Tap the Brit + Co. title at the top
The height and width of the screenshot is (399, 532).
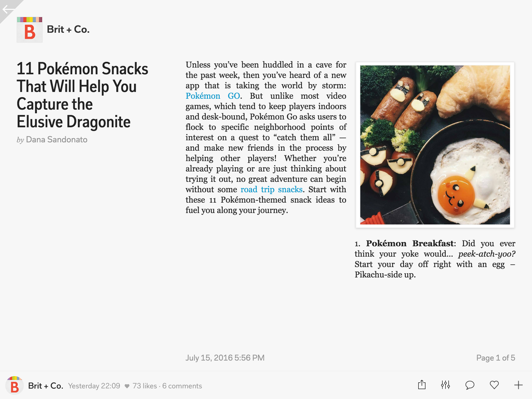68,30
